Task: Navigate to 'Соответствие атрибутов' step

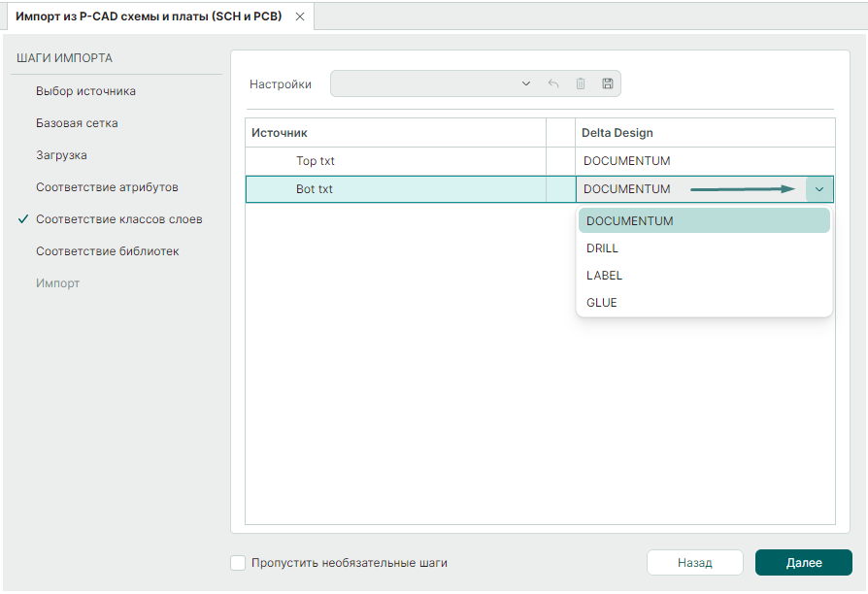Action: (107, 187)
